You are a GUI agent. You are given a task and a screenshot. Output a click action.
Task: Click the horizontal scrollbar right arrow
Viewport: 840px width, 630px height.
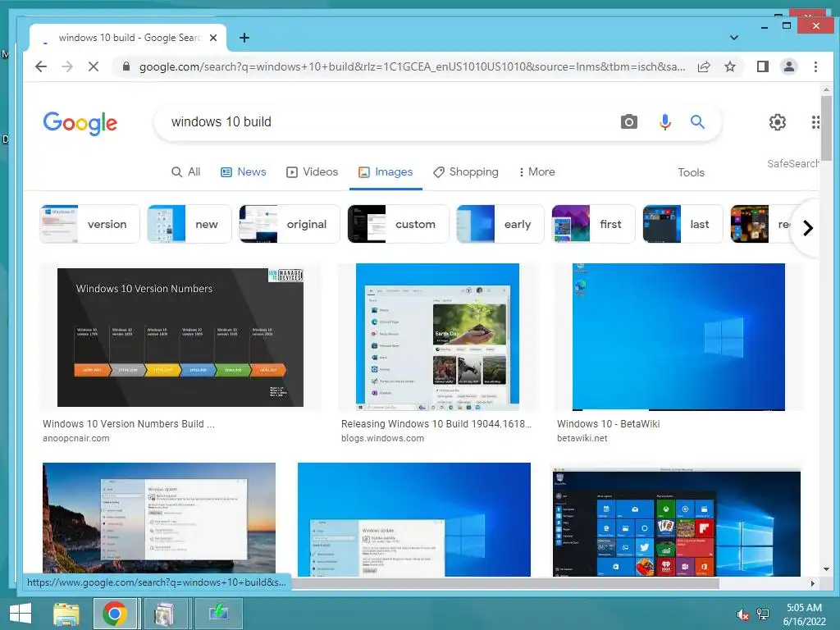tap(813, 583)
